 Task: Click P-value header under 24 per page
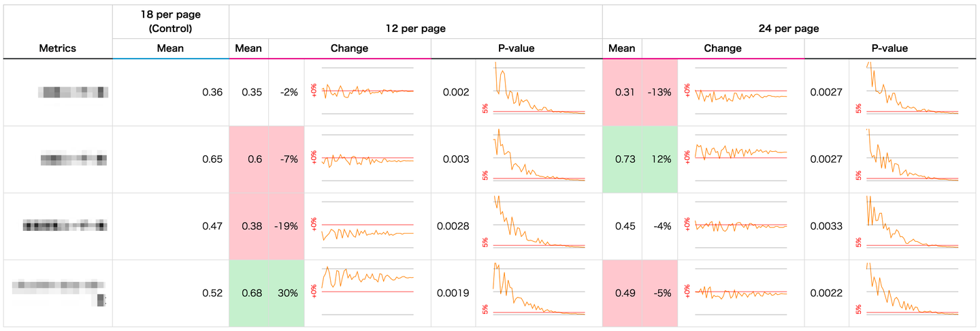tap(889, 48)
